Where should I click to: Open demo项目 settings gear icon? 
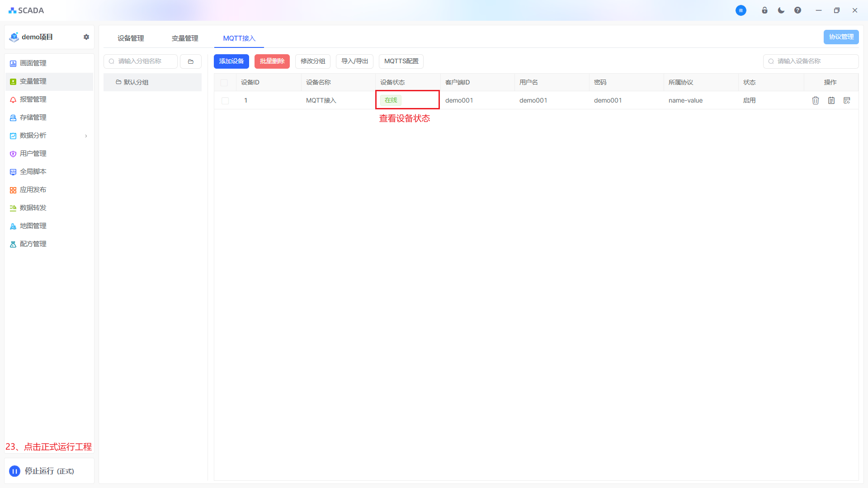tap(86, 37)
